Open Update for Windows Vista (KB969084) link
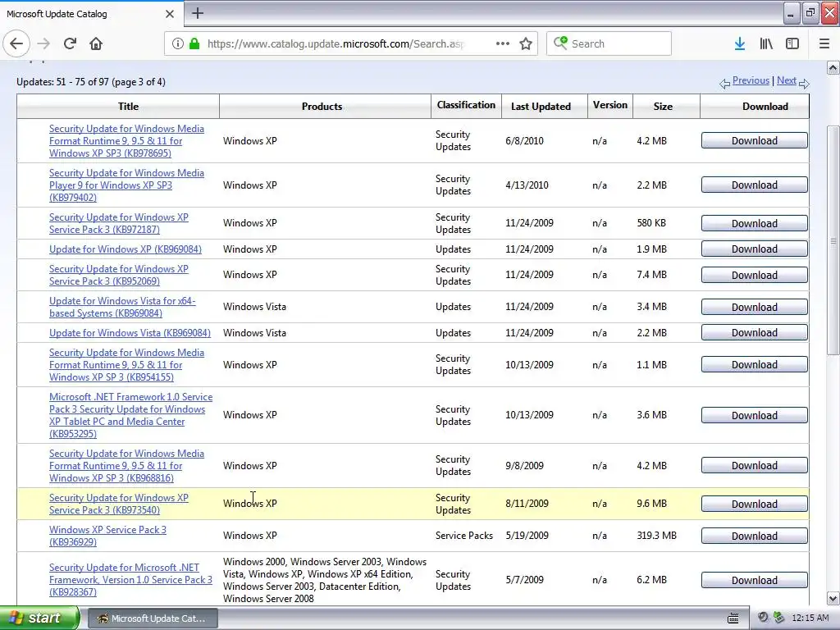The height and width of the screenshot is (630, 840). coord(130,333)
